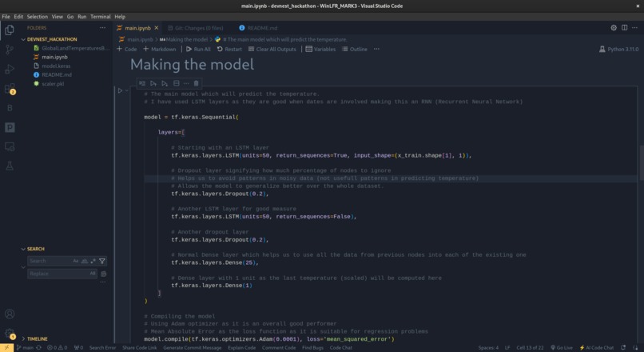Click Run All in notebook toolbar
The height and width of the screenshot is (352, 644).
pos(198,49)
